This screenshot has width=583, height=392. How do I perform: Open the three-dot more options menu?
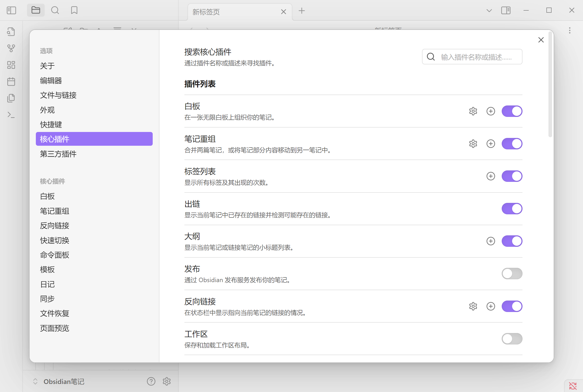coord(569,31)
